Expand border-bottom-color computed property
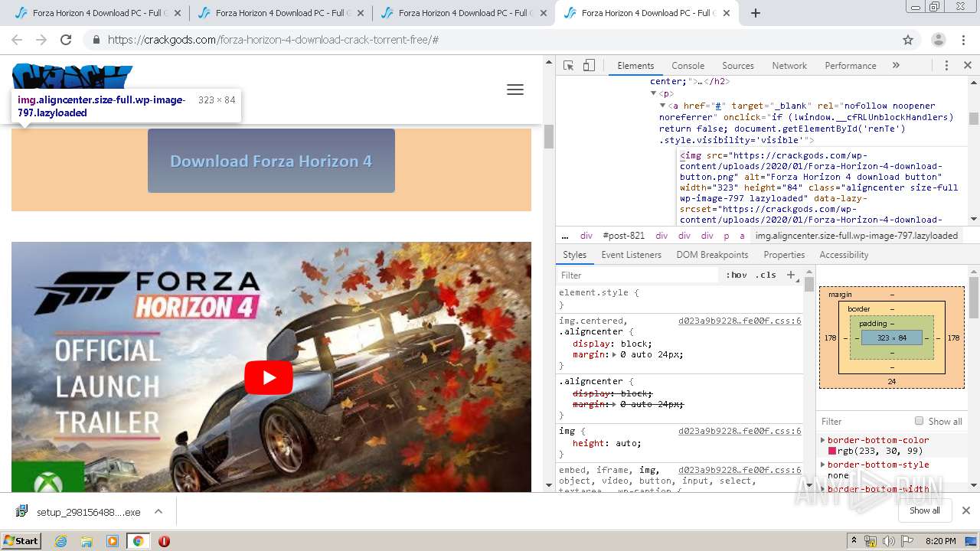The image size is (980, 551). click(x=823, y=440)
